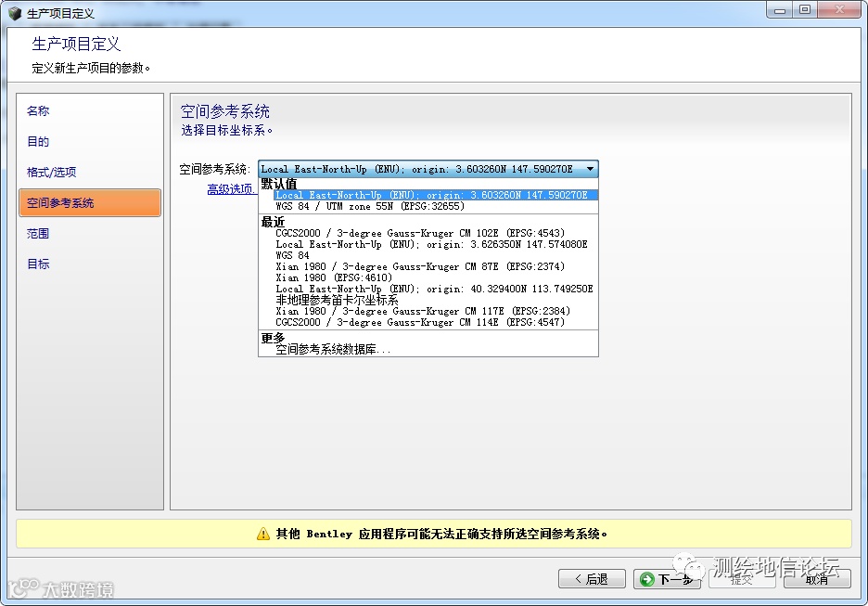
Task: Click the 下一步 next button
Action: tap(667, 579)
